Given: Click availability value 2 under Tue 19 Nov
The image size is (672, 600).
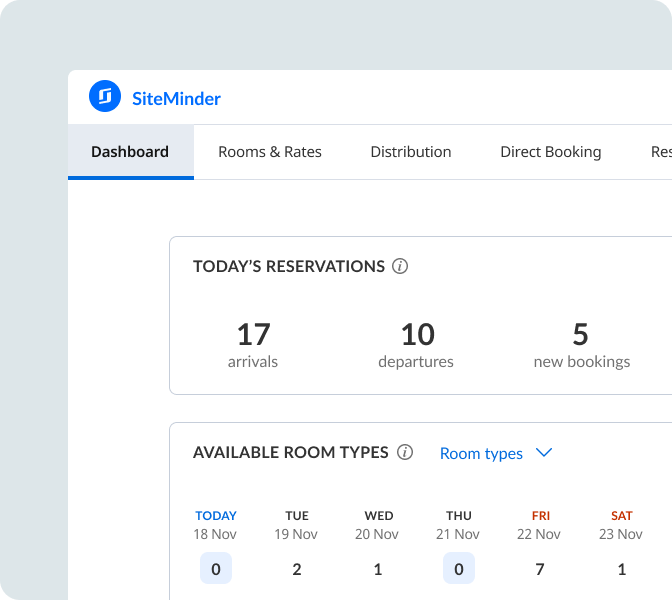Looking at the screenshot, I should click(x=297, y=569).
